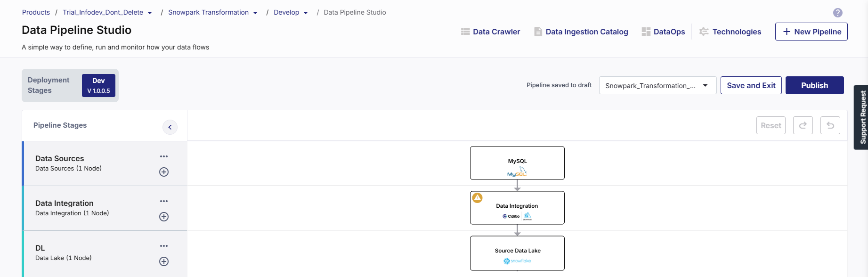Click the undo arrow button
Screen dimensions: 868x277
click(830, 125)
